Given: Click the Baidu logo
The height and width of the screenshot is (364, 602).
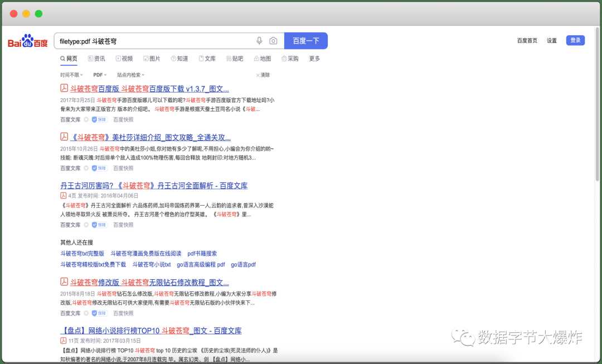Looking at the screenshot, I should pos(28,41).
